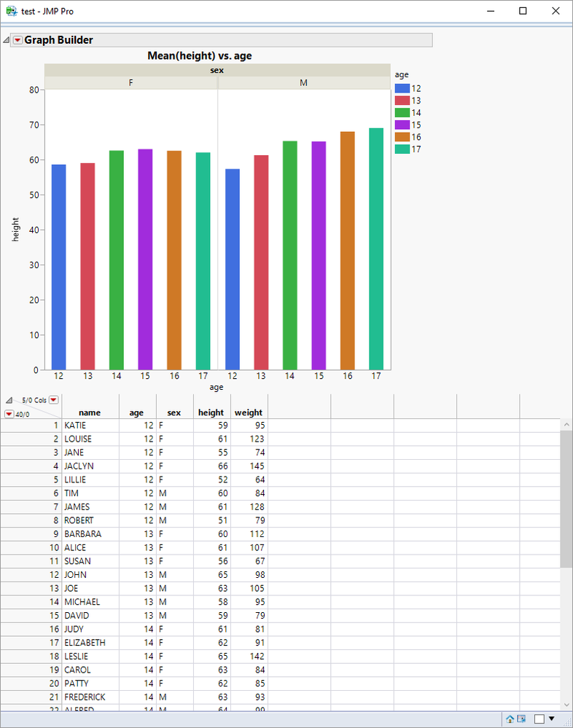Click the LOUISE name cell

90,439
